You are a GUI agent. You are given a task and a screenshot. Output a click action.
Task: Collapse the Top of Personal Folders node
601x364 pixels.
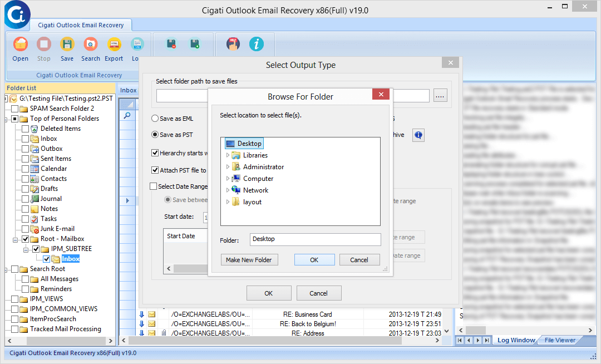pos(7,120)
